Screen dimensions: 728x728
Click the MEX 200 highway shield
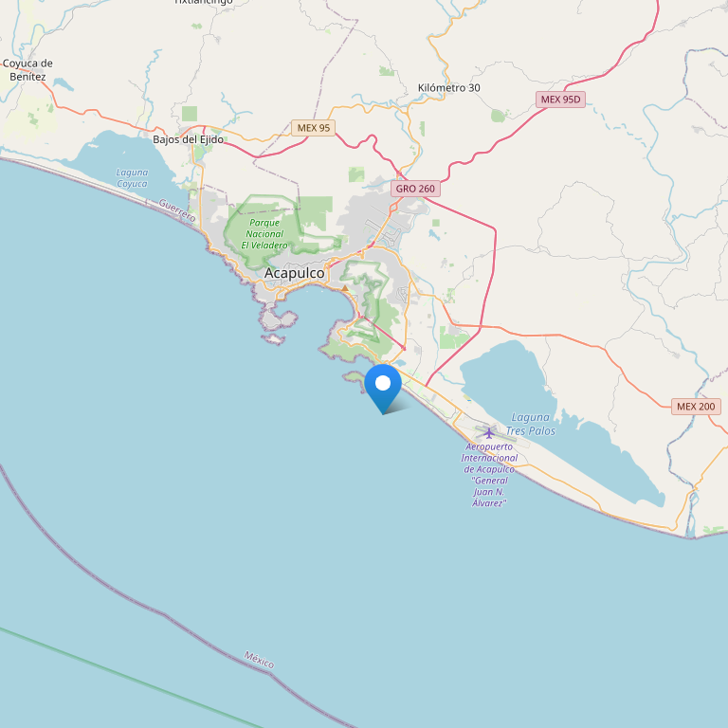pos(696,407)
